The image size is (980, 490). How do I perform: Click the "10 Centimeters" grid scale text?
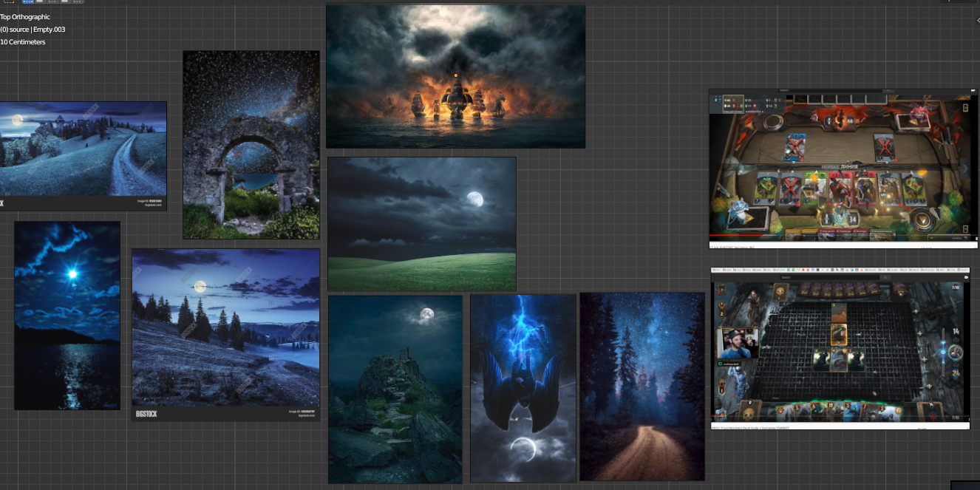[x=23, y=42]
